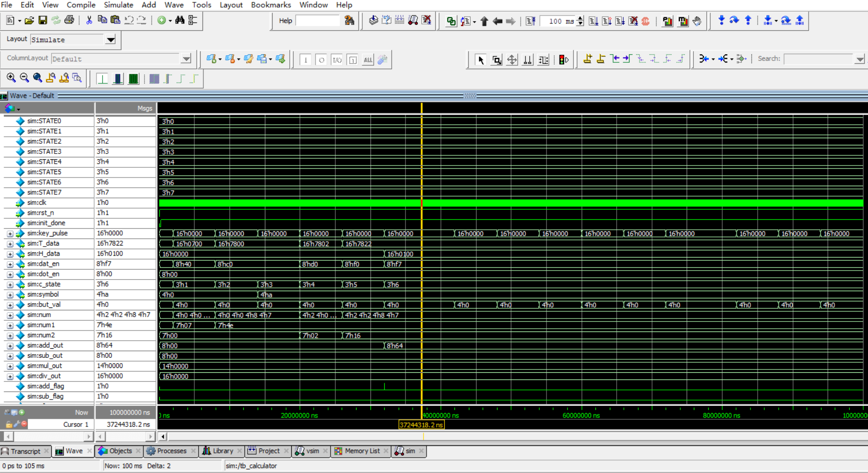Image resolution: width=868 pixels, height=473 pixels.
Task: Click in the Help text field
Action: click(x=317, y=21)
